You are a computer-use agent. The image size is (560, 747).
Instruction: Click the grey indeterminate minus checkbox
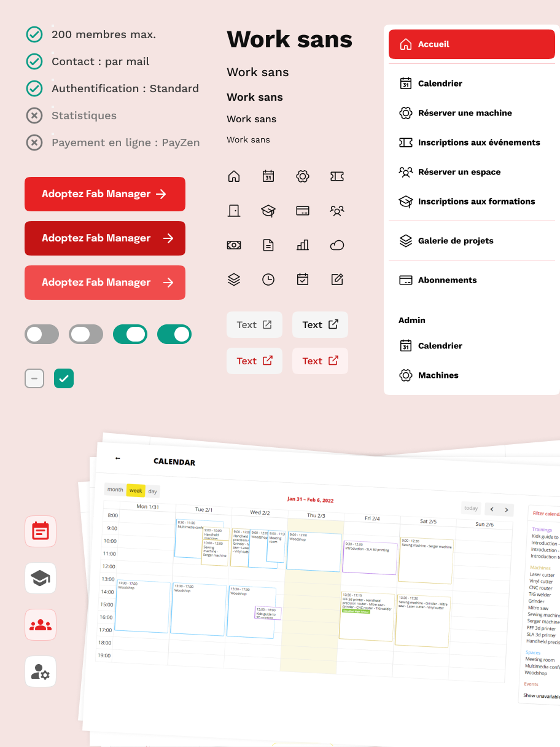pyautogui.click(x=34, y=378)
